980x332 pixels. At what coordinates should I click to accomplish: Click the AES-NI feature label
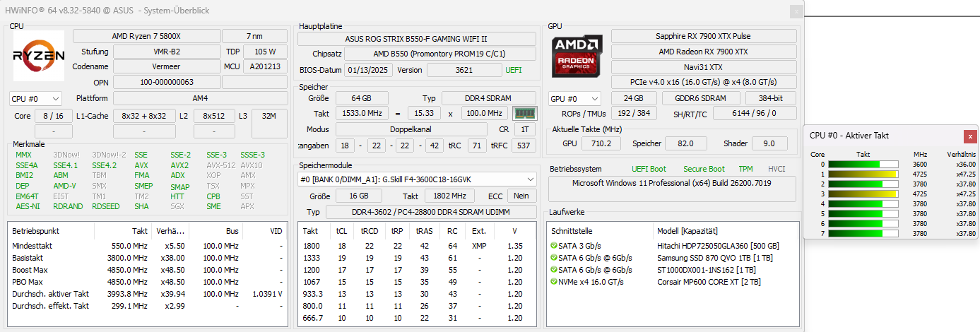[27, 206]
